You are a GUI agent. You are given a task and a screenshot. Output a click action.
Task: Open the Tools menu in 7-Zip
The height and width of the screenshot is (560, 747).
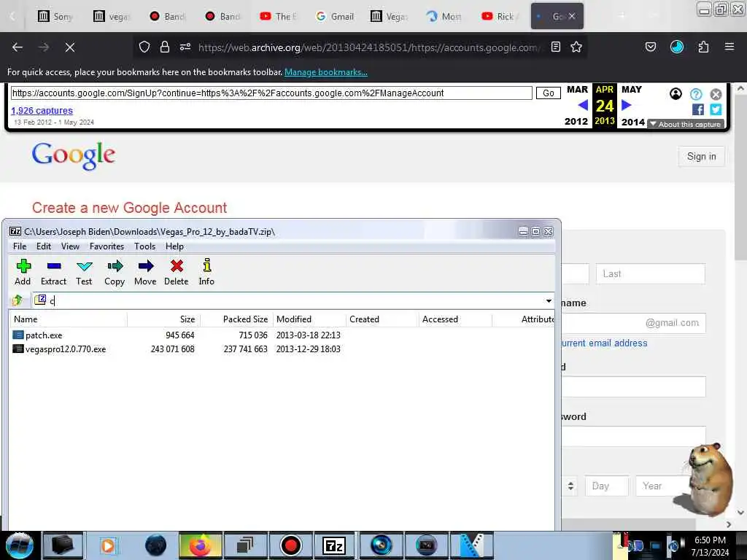(144, 246)
